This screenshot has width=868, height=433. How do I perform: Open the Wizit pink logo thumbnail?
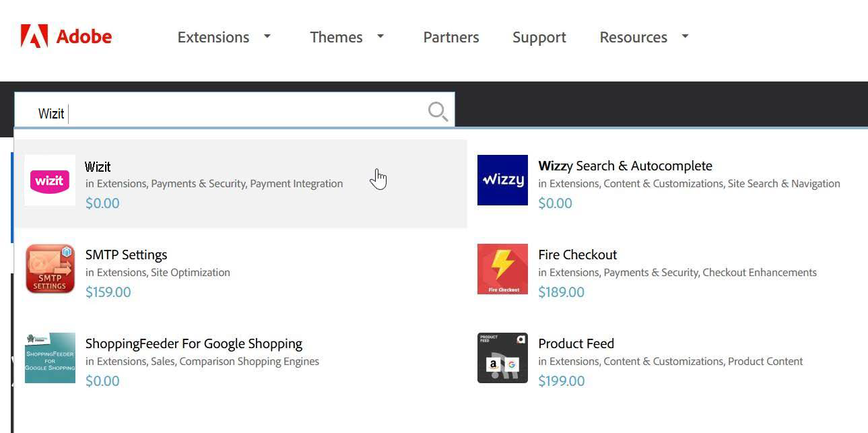[x=50, y=180]
